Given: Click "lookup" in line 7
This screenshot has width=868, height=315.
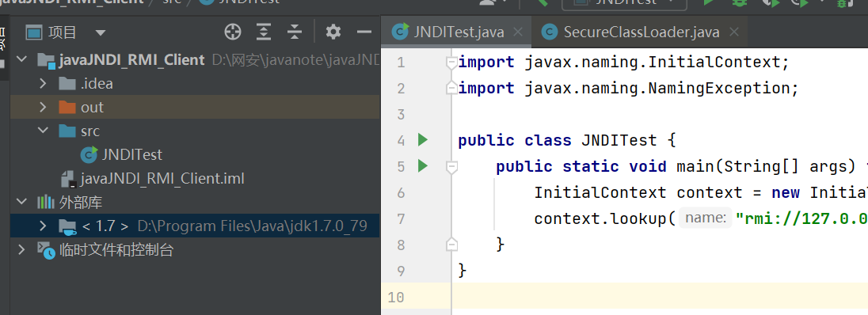Looking at the screenshot, I should click(638, 218).
